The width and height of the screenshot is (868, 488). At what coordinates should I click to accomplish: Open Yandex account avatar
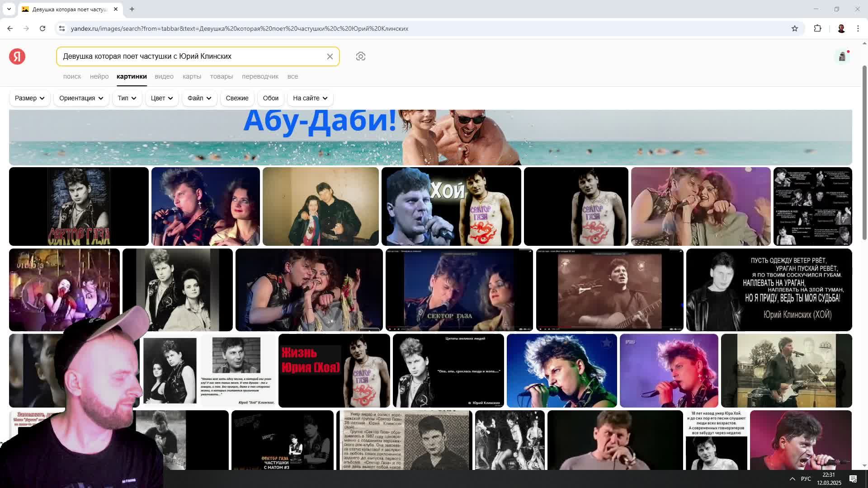(842, 56)
